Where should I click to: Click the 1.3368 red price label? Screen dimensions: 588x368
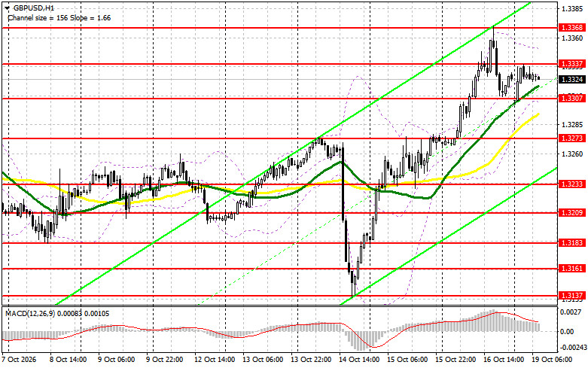pos(572,28)
